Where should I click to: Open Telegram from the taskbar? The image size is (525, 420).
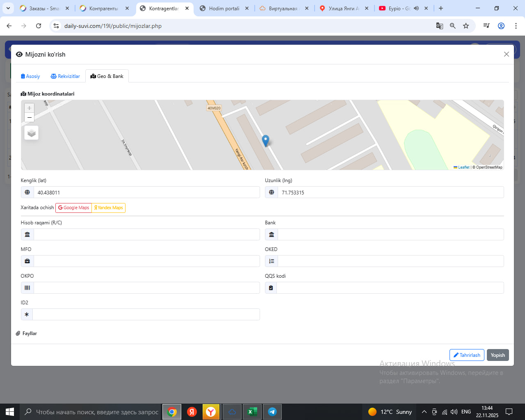click(x=272, y=412)
